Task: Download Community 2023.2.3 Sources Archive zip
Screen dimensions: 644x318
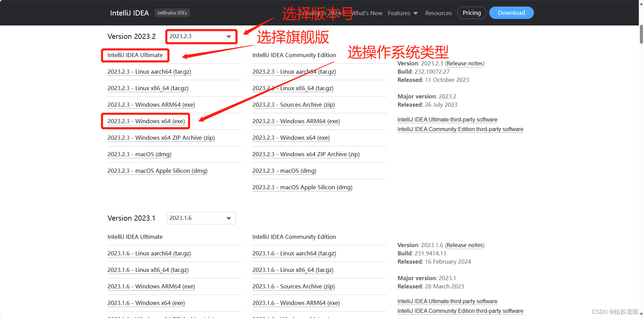Action: [x=294, y=105]
